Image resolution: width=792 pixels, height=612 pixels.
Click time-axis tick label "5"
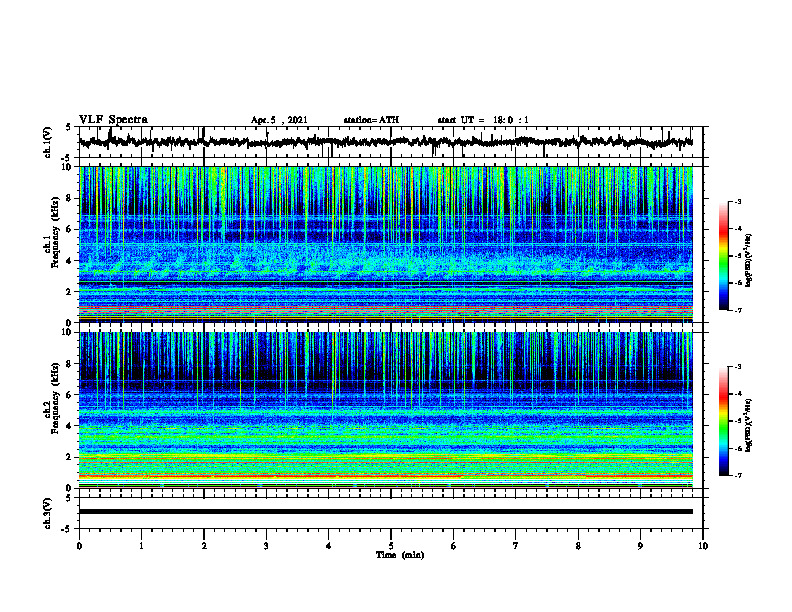coord(391,546)
